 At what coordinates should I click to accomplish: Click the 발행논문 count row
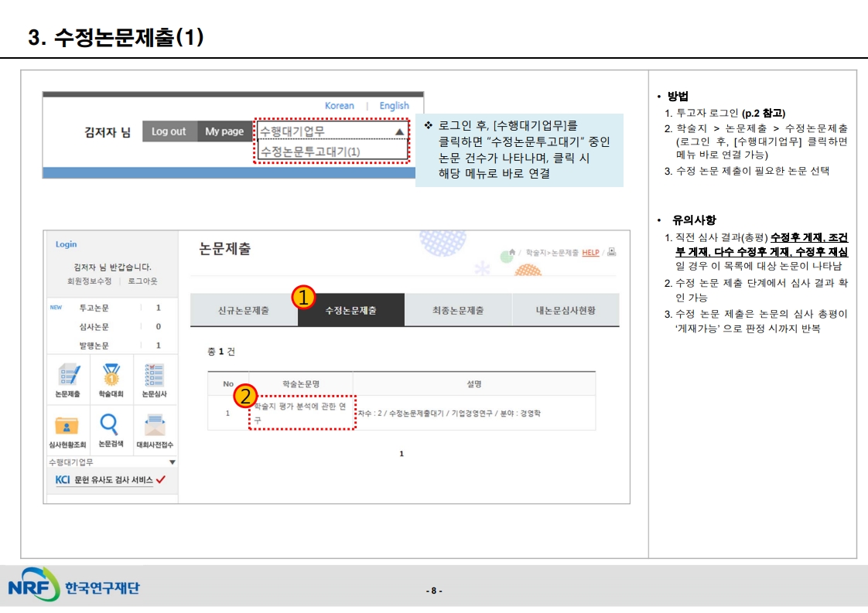pyautogui.click(x=112, y=346)
